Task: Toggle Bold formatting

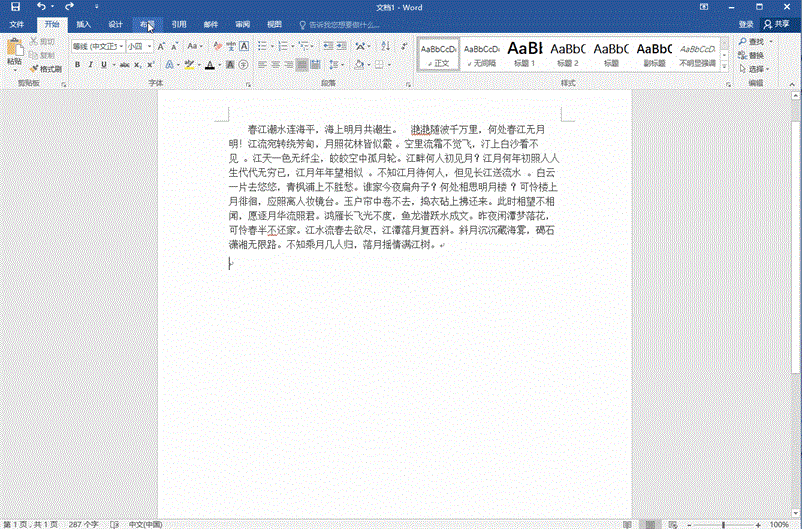Action: [x=77, y=66]
